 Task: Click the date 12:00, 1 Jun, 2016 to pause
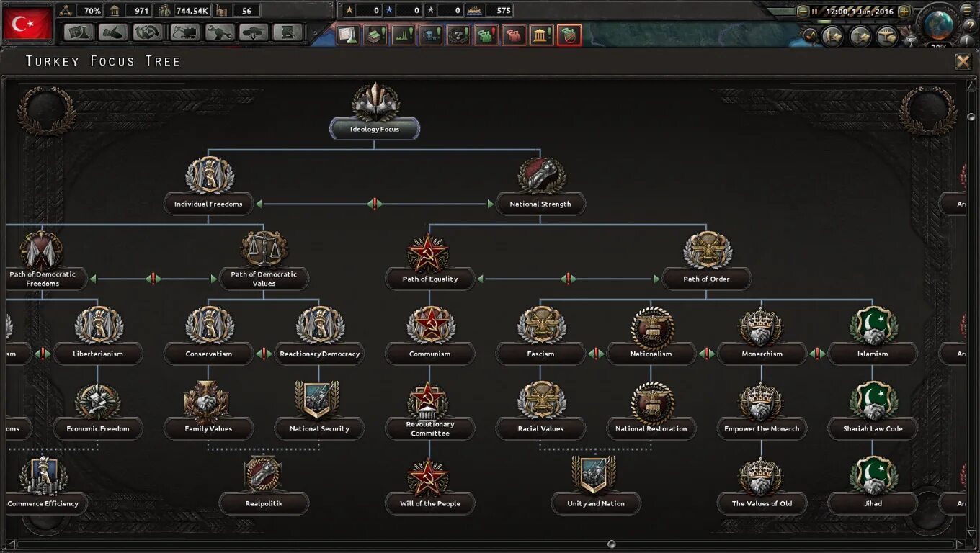click(859, 12)
